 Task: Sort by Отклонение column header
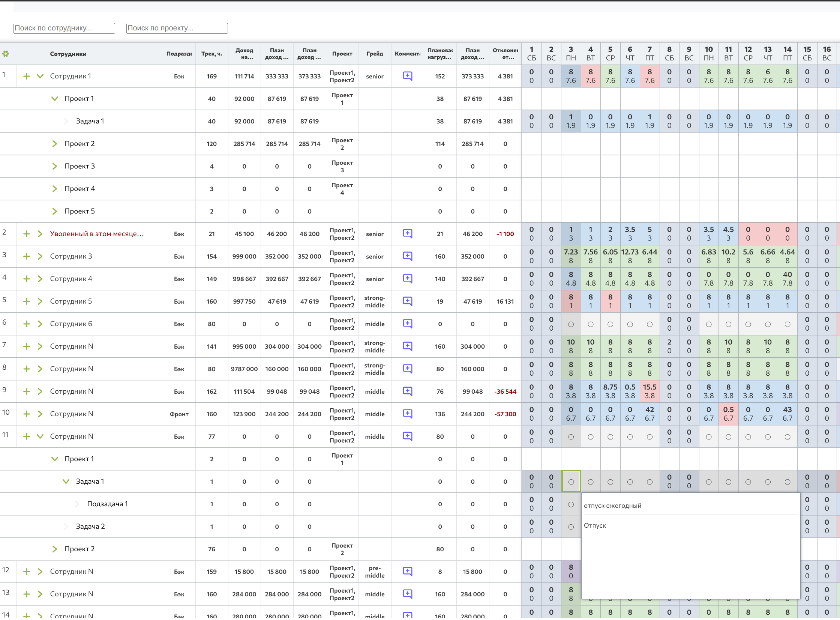tap(505, 54)
